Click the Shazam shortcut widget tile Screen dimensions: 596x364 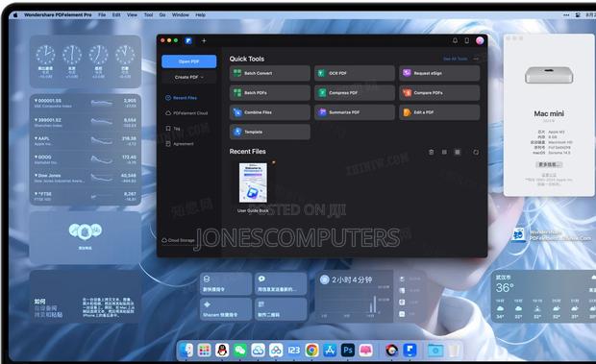pos(226,309)
